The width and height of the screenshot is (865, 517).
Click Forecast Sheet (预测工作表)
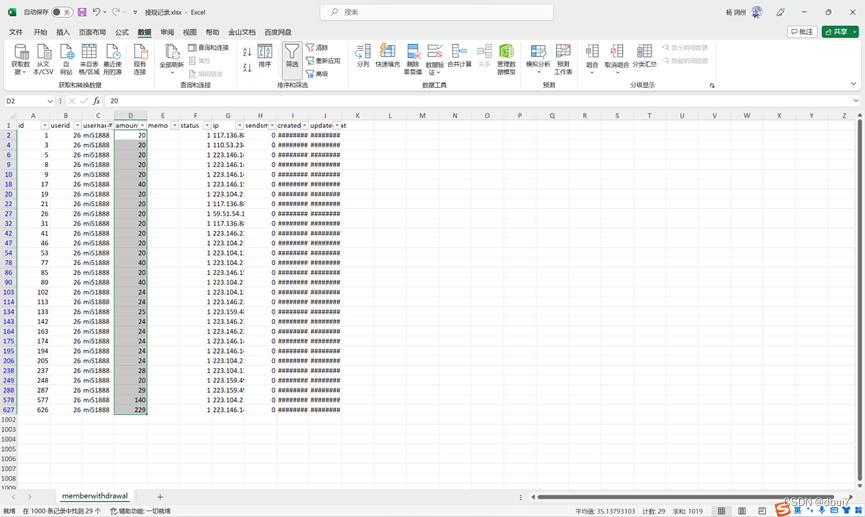click(x=563, y=59)
